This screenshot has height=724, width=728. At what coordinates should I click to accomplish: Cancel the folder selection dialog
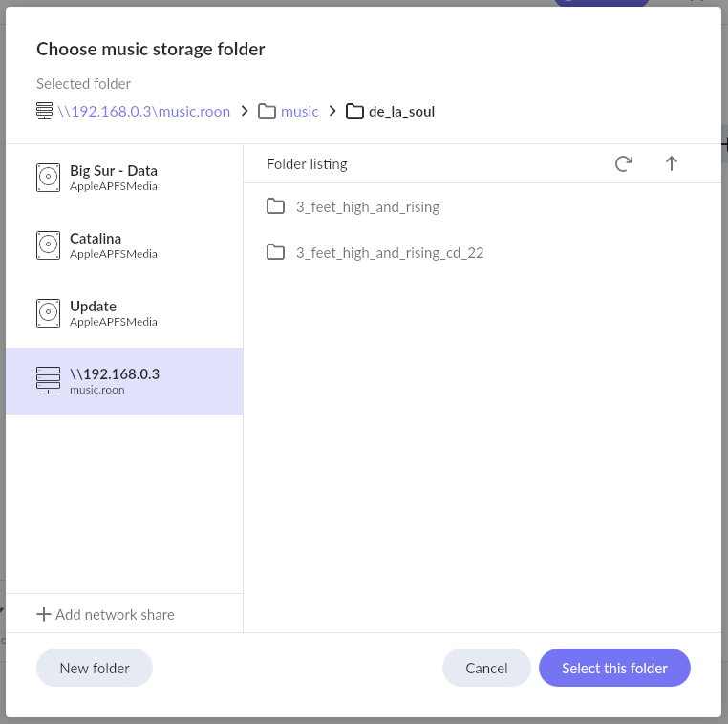[486, 668]
